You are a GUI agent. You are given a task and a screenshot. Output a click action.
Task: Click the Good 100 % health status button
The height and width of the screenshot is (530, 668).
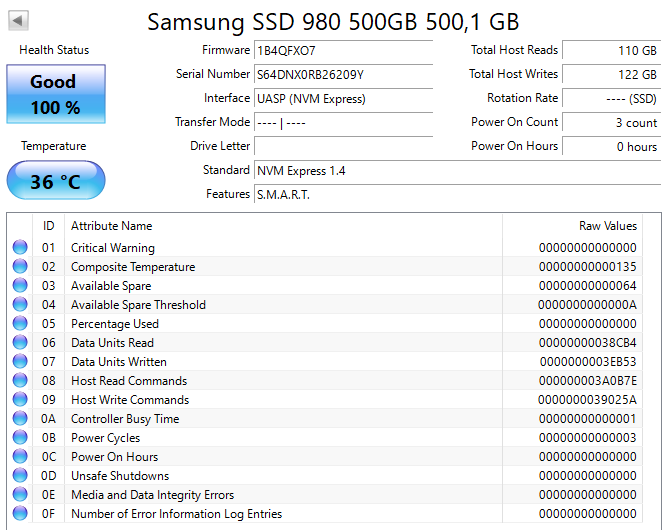click(55, 95)
